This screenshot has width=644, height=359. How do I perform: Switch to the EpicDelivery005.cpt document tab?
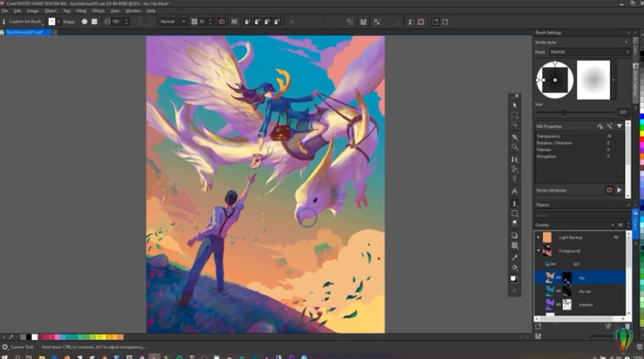[25, 32]
